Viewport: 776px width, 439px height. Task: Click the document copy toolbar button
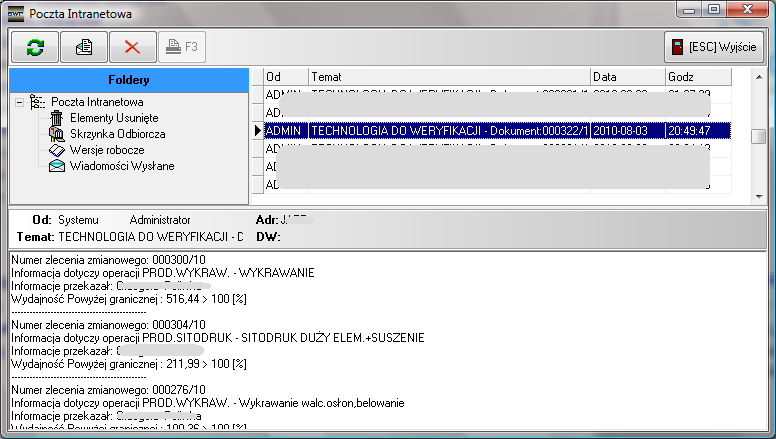click(85, 46)
